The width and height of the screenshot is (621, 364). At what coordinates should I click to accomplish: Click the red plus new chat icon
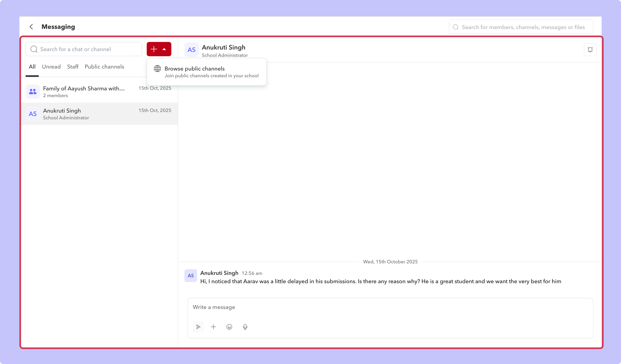154,49
